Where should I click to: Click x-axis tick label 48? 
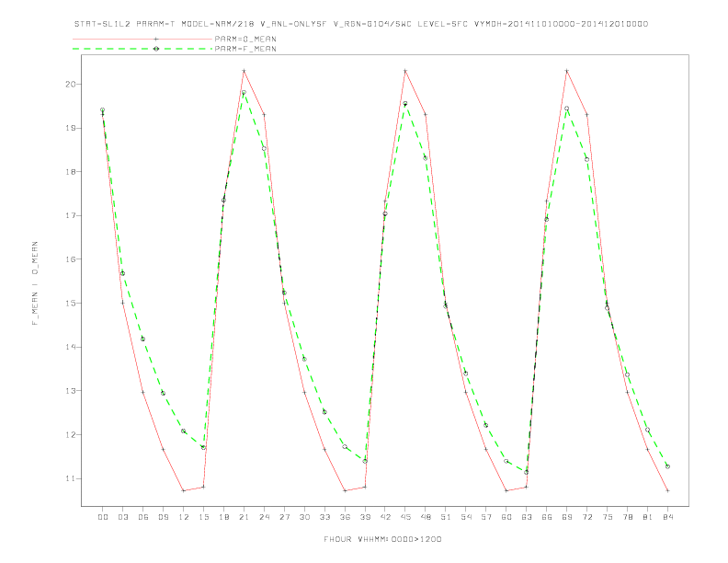[426, 517]
